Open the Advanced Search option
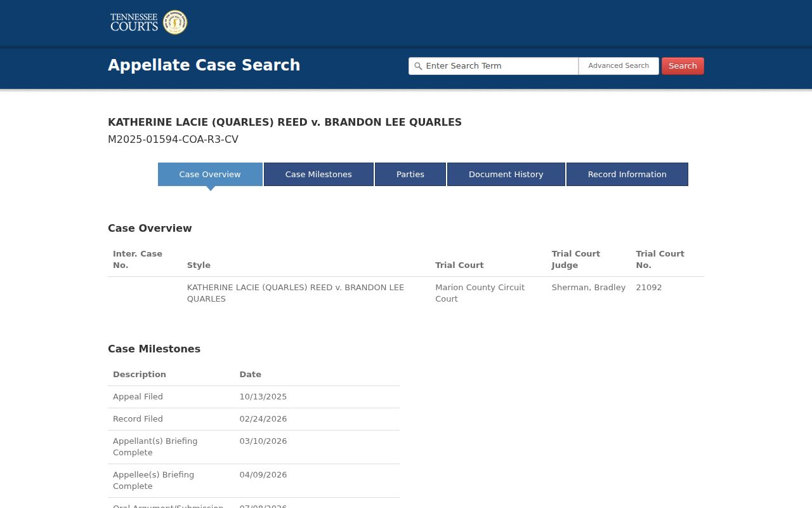 619,66
